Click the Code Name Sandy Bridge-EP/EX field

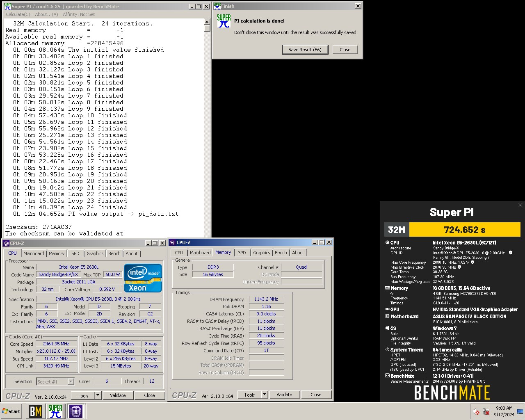[58, 274]
